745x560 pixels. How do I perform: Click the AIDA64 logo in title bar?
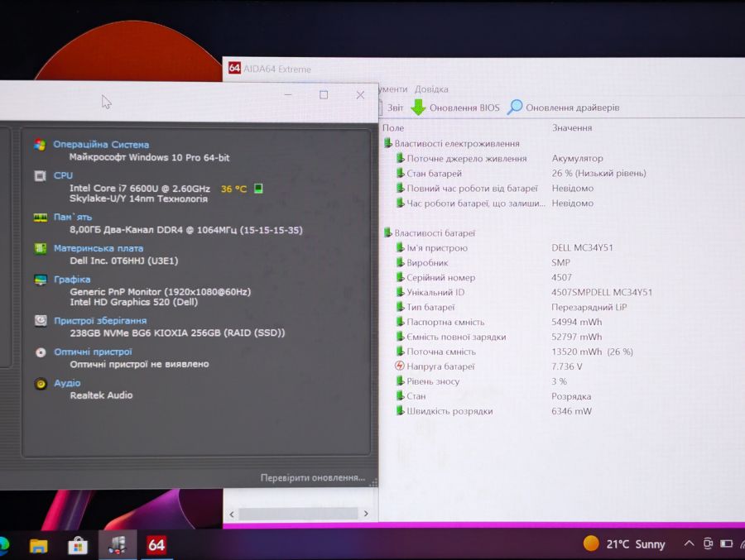point(234,69)
